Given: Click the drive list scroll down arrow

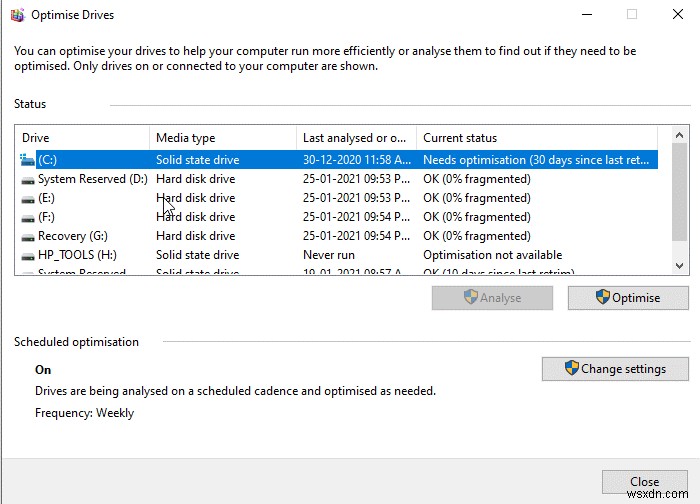Looking at the screenshot, I should point(679,266).
